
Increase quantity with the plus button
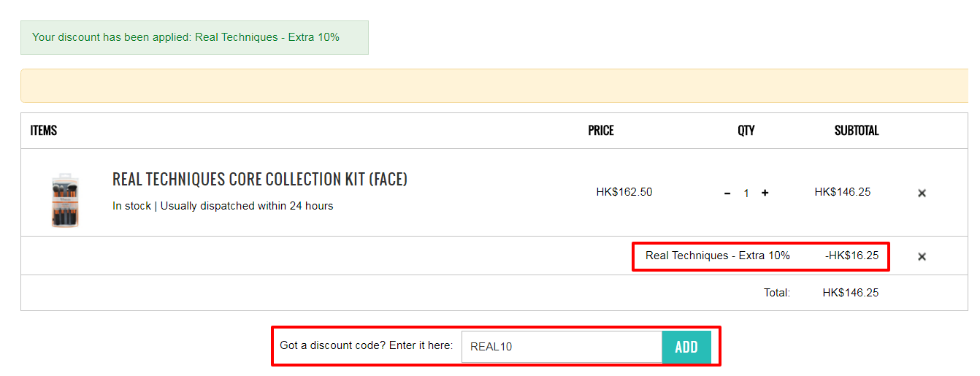[x=765, y=193]
